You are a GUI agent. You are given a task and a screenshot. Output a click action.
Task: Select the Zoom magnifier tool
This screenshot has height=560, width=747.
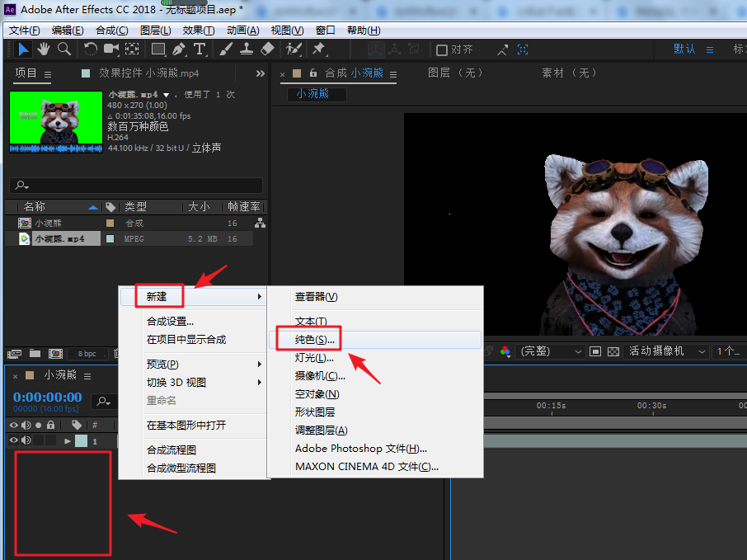64,49
